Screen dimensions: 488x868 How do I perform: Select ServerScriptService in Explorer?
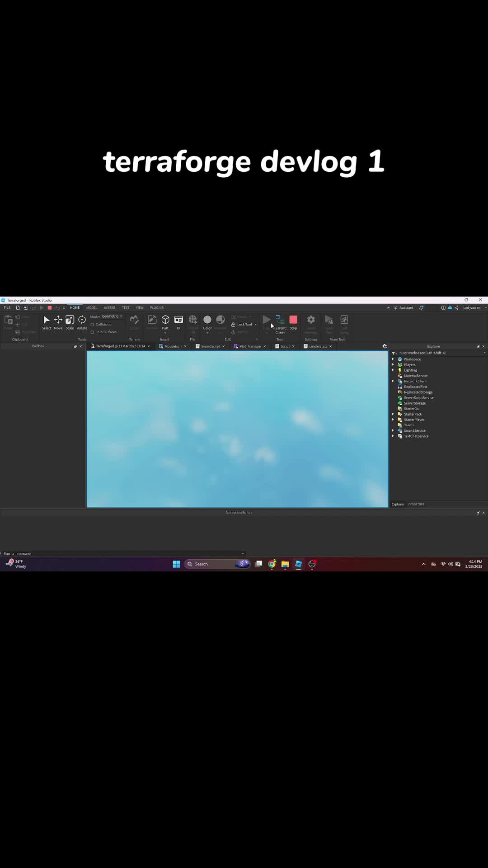(418, 398)
